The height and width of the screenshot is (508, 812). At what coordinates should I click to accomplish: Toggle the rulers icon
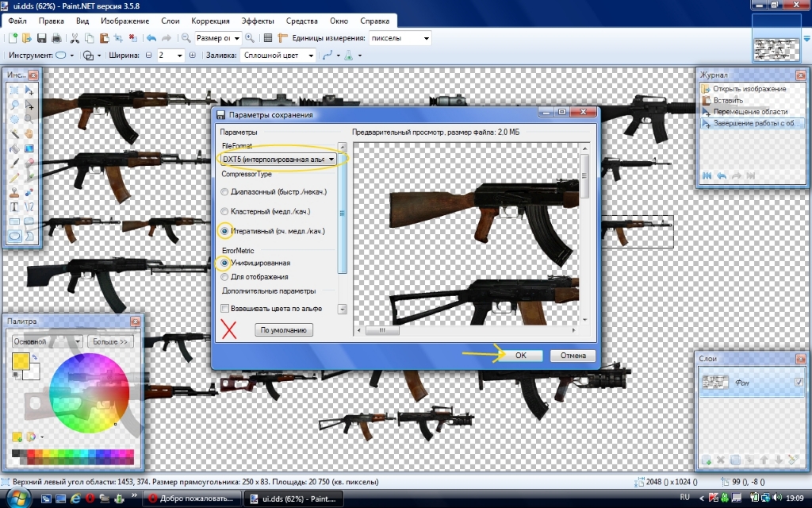click(282, 38)
